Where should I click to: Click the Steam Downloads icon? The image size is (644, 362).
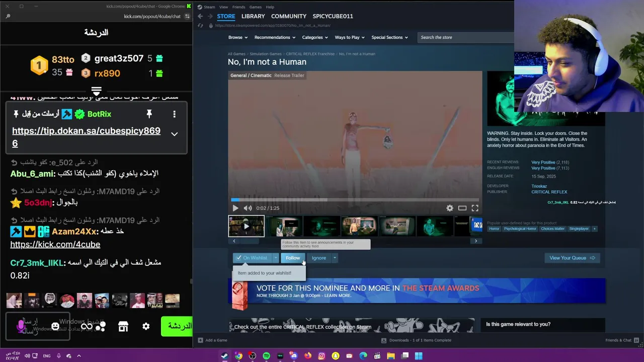tap(384, 340)
